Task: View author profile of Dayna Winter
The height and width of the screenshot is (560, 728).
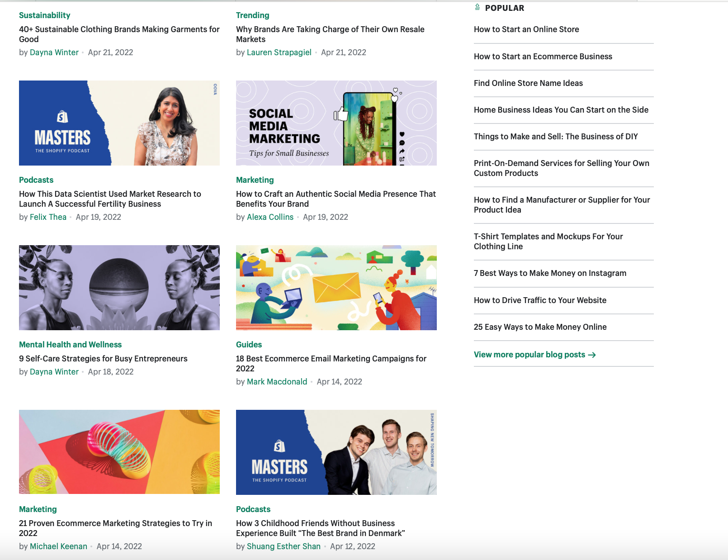Action: pos(54,52)
